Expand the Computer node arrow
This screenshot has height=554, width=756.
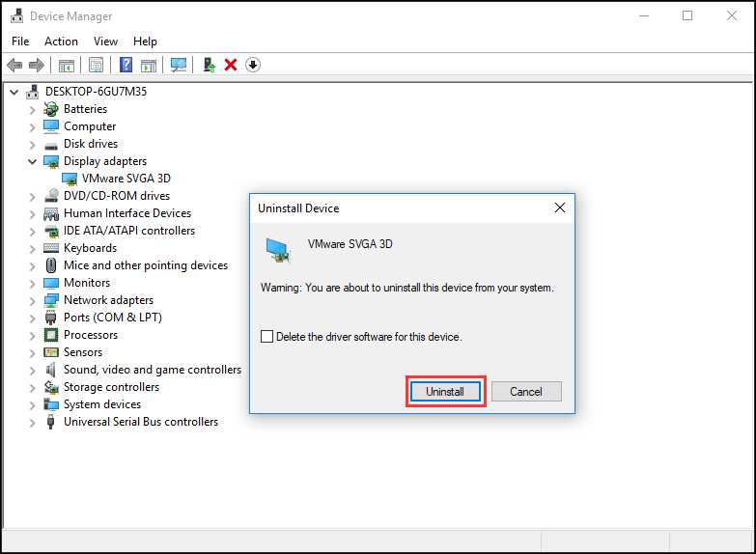pyautogui.click(x=32, y=127)
